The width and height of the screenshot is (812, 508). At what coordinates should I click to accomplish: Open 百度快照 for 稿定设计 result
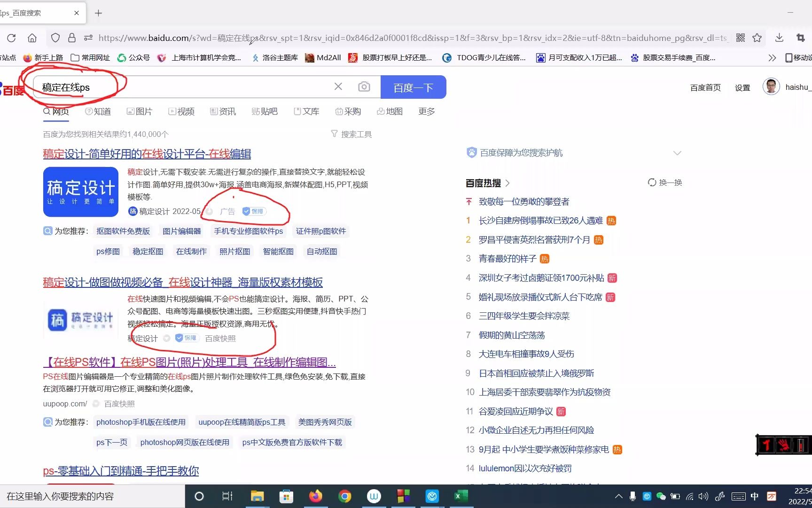pyautogui.click(x=220, y=338)
